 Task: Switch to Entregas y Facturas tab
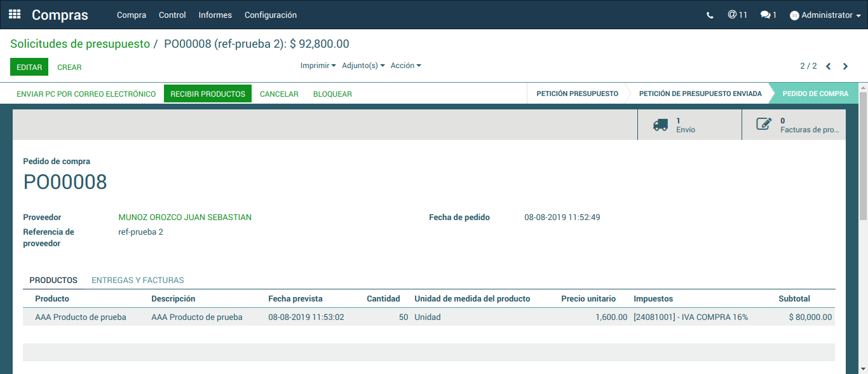138,280
